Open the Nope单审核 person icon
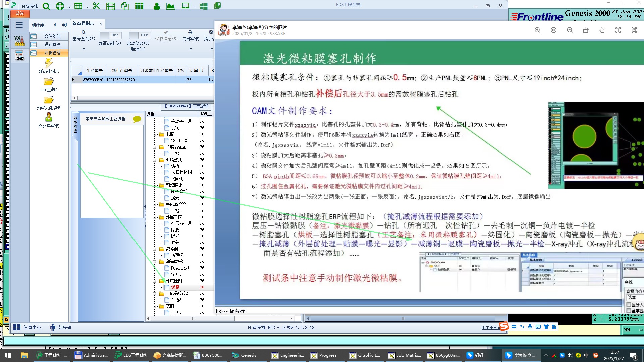 49,117
